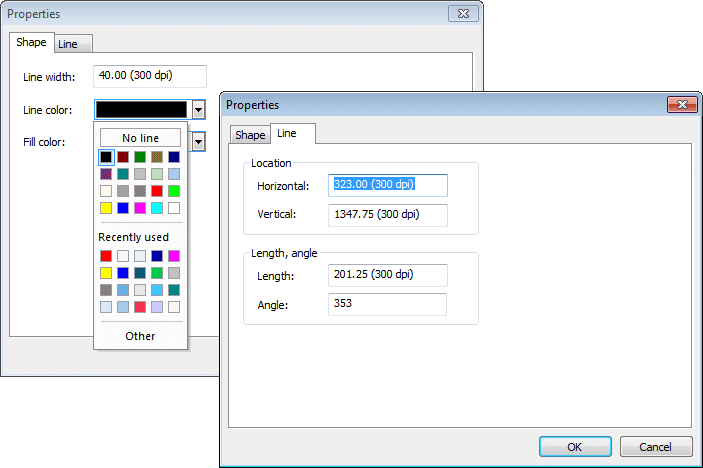
Task: Pick the navy swatch in the upper palette
Action: tap(174, 157)
